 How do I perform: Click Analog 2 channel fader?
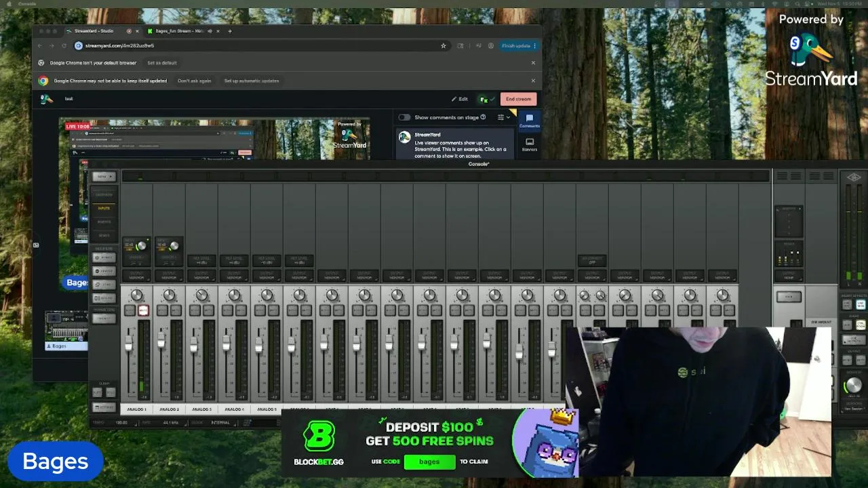pos(161,341)
